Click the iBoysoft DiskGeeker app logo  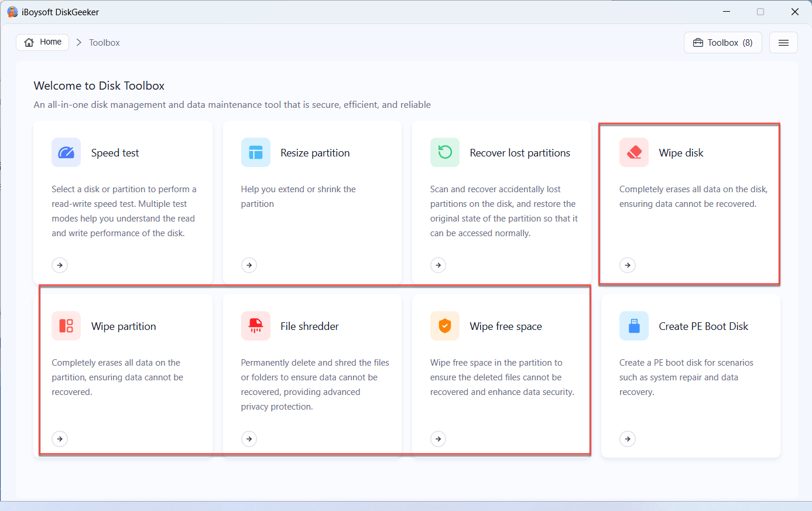tap(12, 12)
